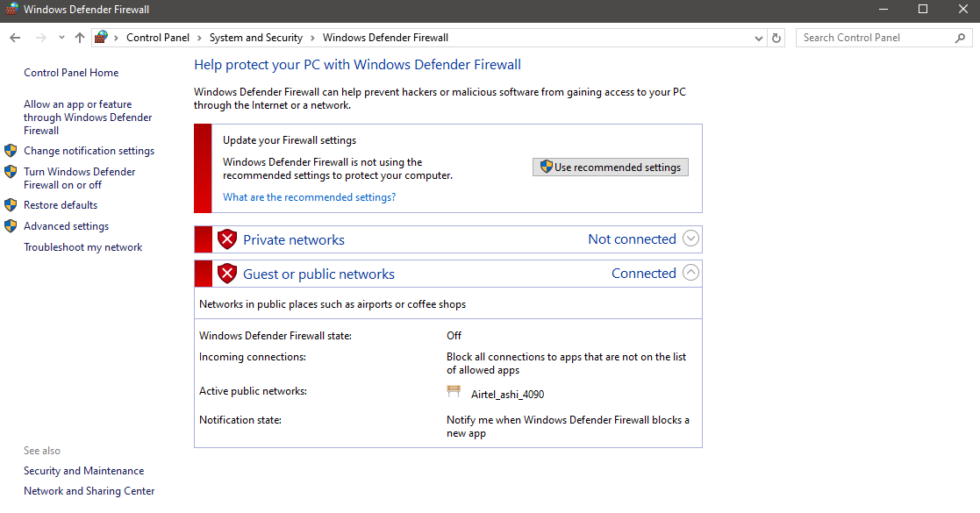Click the firewall state value Off

(x=454, y=336)
